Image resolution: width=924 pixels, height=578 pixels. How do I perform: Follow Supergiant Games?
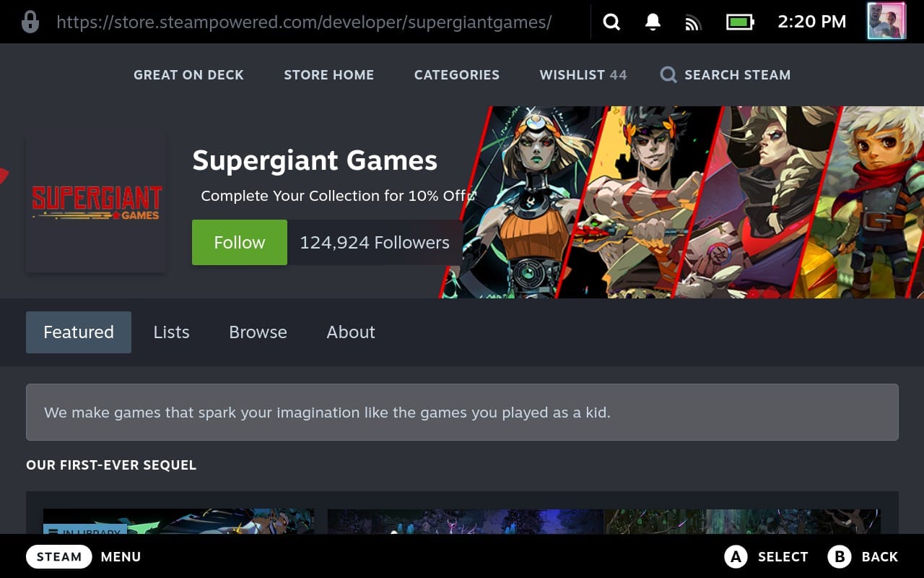click(x=240, y=242)
